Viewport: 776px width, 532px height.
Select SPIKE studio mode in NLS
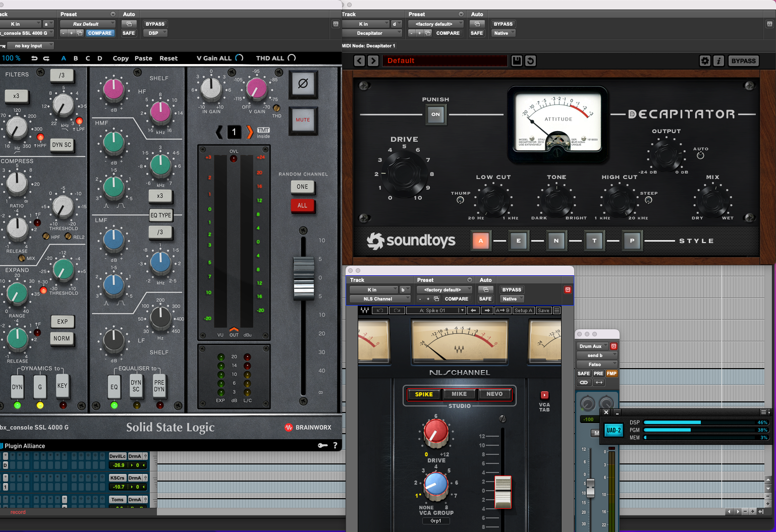(424, 394)
